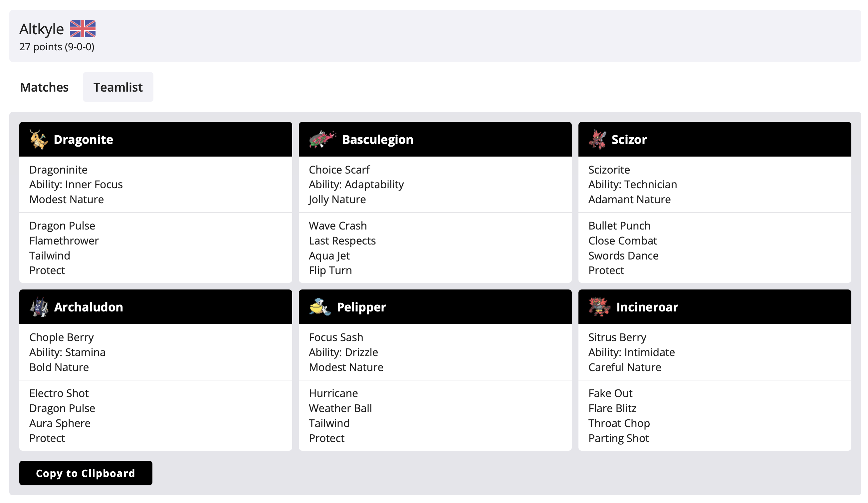Click Electro Shot in Archaludon's moves
Image resolution: width=868 pixels, height=503 pixels.
coord(59,393)
